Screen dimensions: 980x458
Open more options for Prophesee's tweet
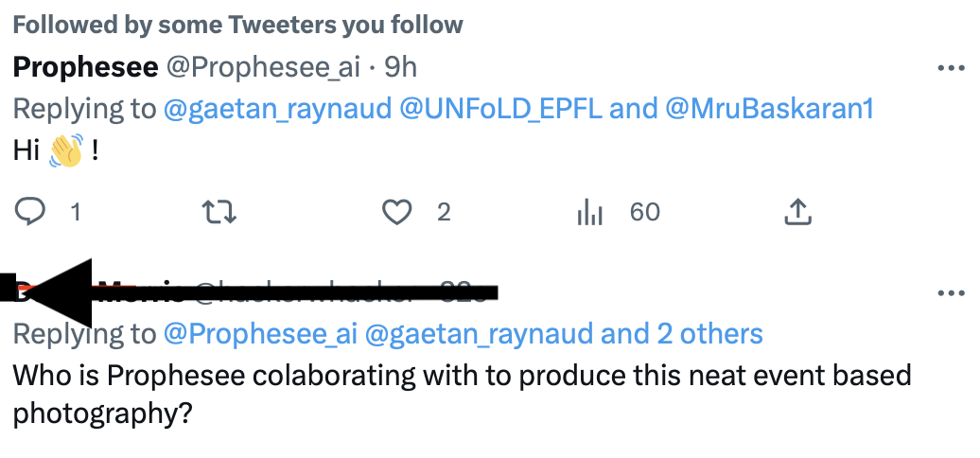[949, 68]
